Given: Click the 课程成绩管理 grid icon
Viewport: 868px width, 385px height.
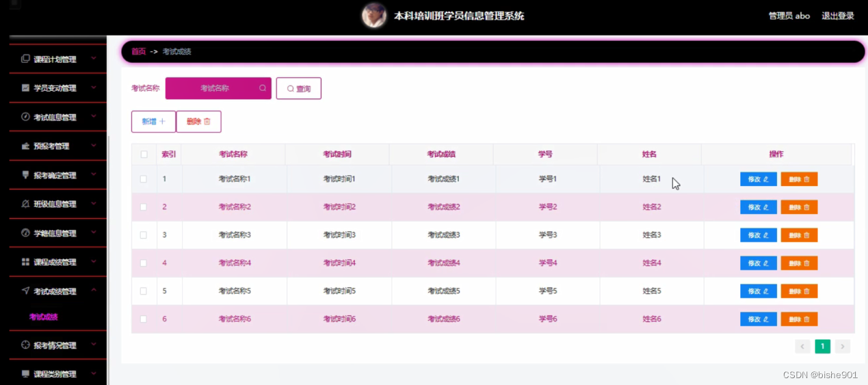Looking at the screenshot, I should point(25,262).
